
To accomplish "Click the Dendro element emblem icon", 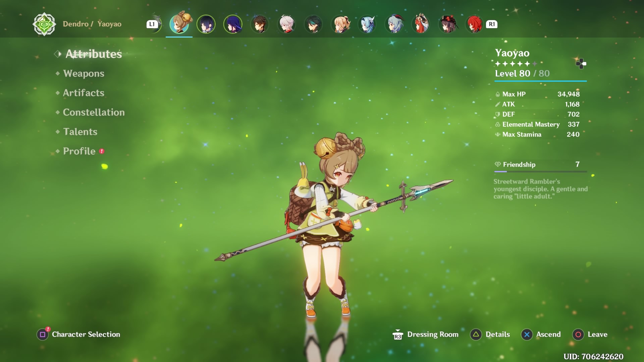I will pos(44,24).
